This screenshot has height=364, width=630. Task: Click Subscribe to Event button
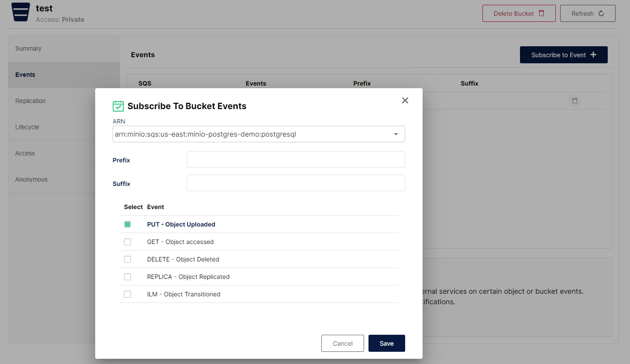[563, 55]
